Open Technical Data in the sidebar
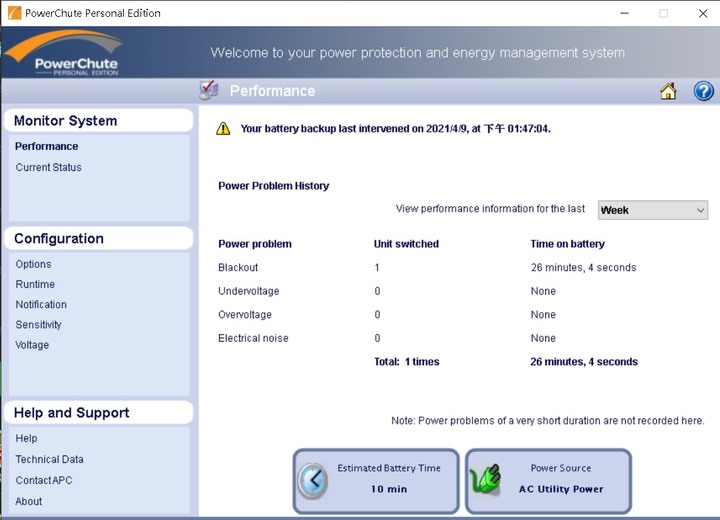 pos(50,459)
